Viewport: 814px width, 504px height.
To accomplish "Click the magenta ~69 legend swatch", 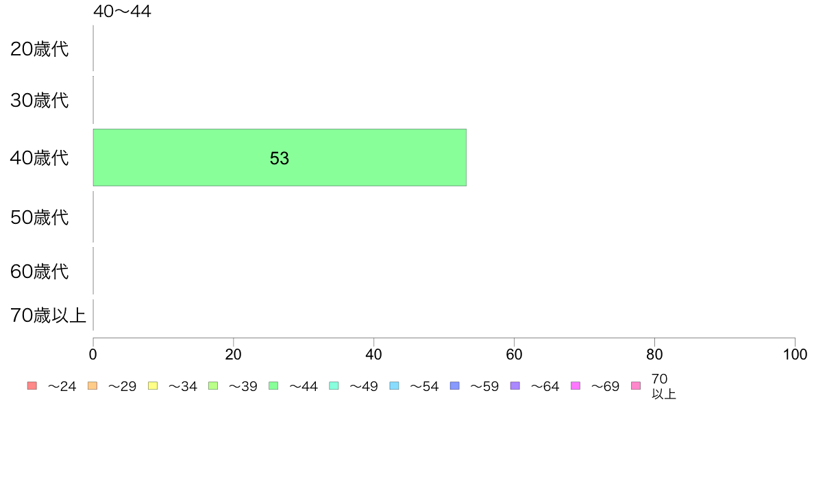I will (x=575, y=386).
